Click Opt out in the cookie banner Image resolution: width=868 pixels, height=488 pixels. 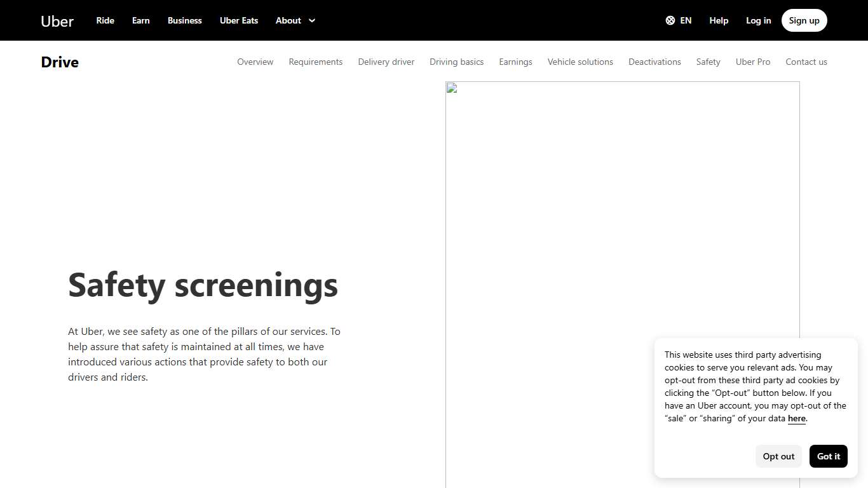778,456
